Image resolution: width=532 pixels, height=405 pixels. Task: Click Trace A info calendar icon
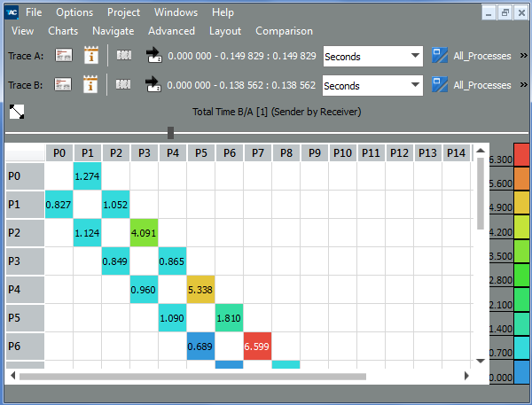pyautogui.click(x=91, y=55)
